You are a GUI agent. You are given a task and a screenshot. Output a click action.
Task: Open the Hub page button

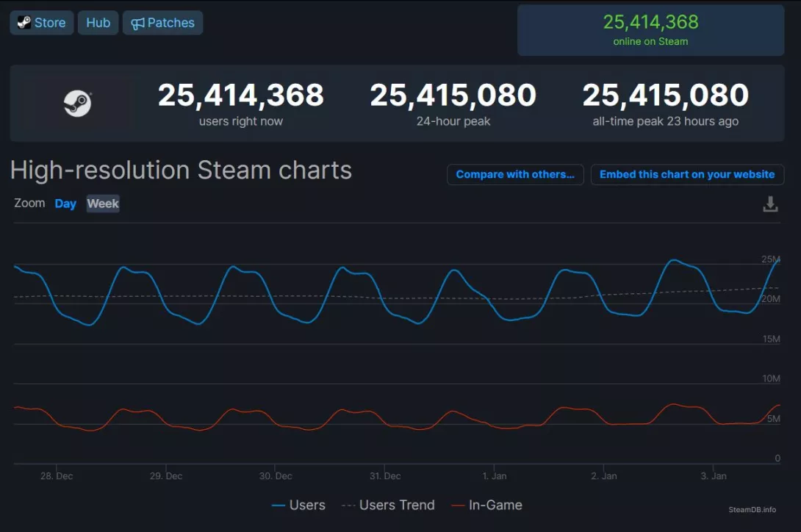[x=98, y=23]
